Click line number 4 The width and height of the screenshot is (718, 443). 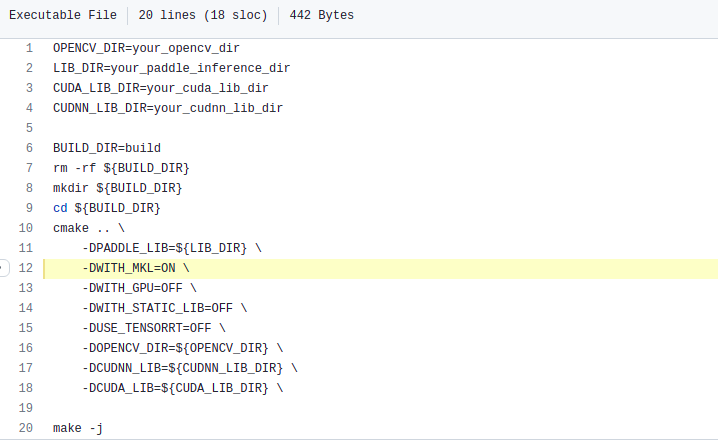click(x=29, y=108)
